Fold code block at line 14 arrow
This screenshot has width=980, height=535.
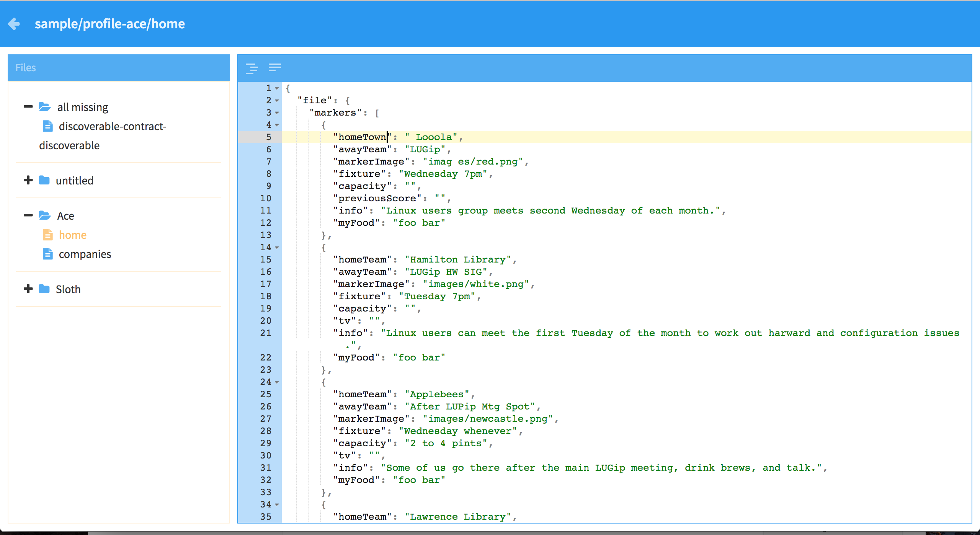pos(277,248)
